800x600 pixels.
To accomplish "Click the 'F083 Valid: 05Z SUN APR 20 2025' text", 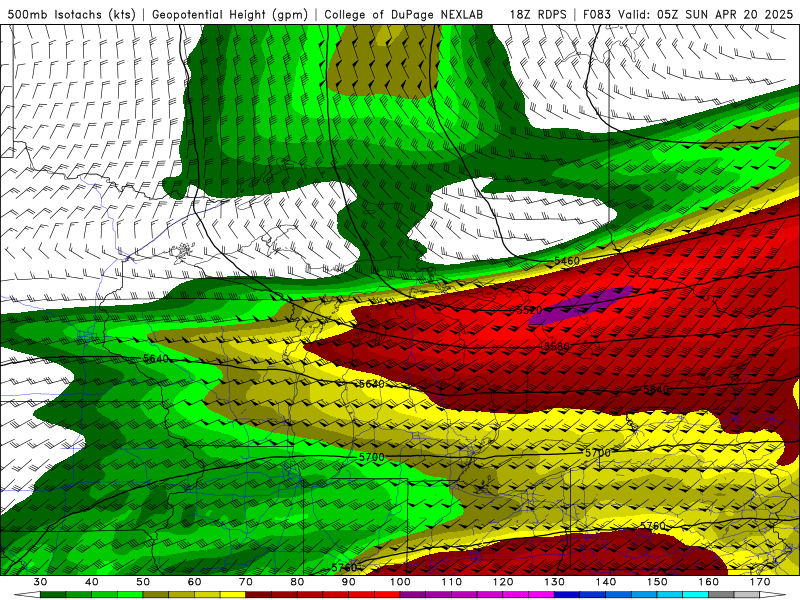I will (x=688, y=15).
